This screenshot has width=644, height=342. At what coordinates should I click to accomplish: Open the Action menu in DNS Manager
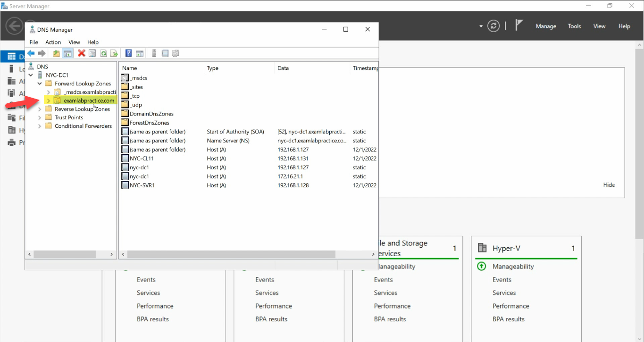coord(53,42)
